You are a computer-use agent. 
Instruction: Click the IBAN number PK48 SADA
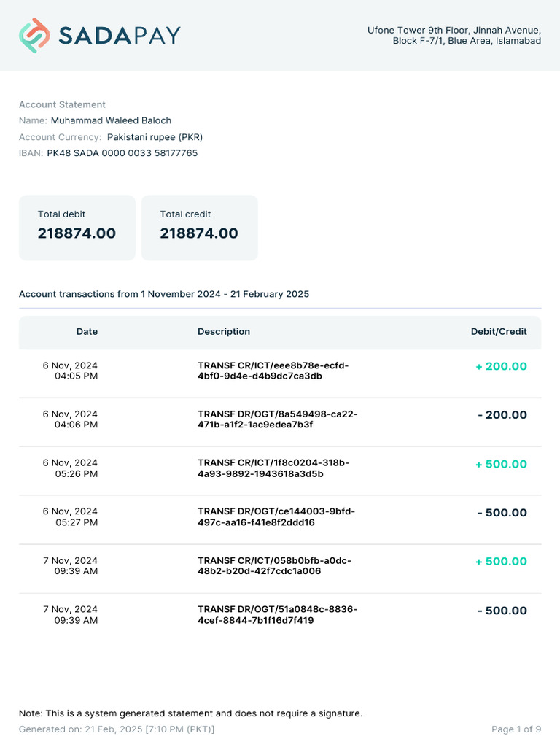pos(122,153)
